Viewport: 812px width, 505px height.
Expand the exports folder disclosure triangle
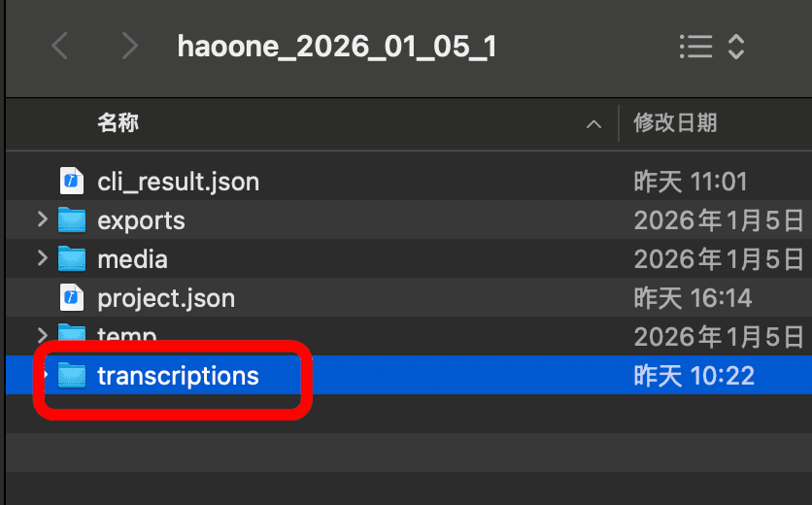(42, 220)
